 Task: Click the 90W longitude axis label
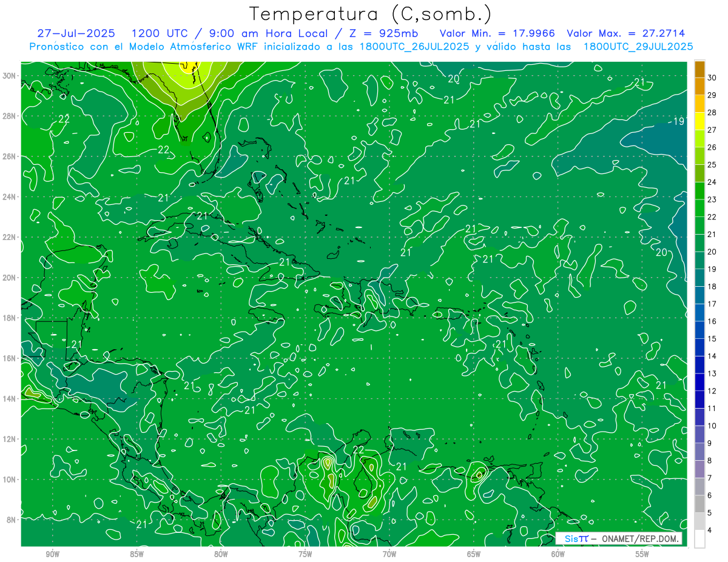point(52,554)
